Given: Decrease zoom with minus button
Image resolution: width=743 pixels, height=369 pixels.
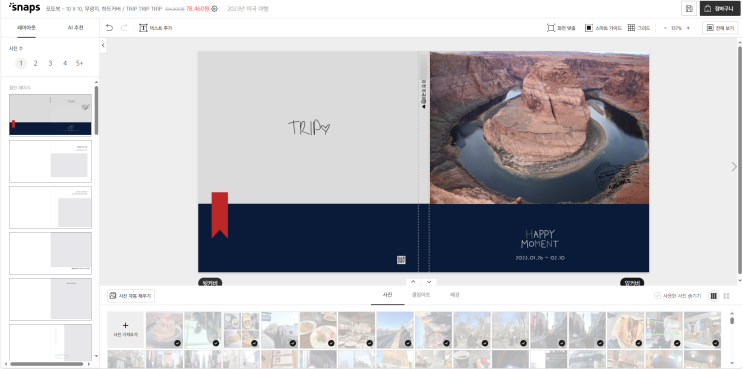Looking at the screenshot, I should point(665,28).
